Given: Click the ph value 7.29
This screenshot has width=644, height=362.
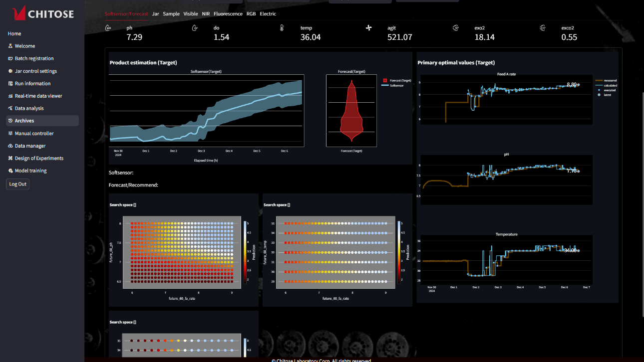Looking at the screenshot, I should [x=134, y=37].
